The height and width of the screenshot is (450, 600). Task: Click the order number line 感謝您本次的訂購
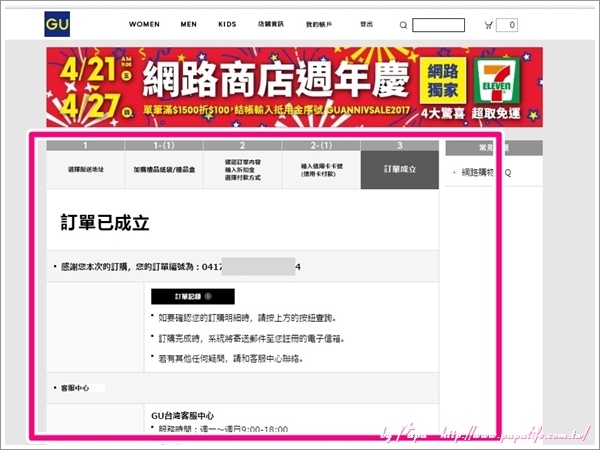(x=181, y=267)
